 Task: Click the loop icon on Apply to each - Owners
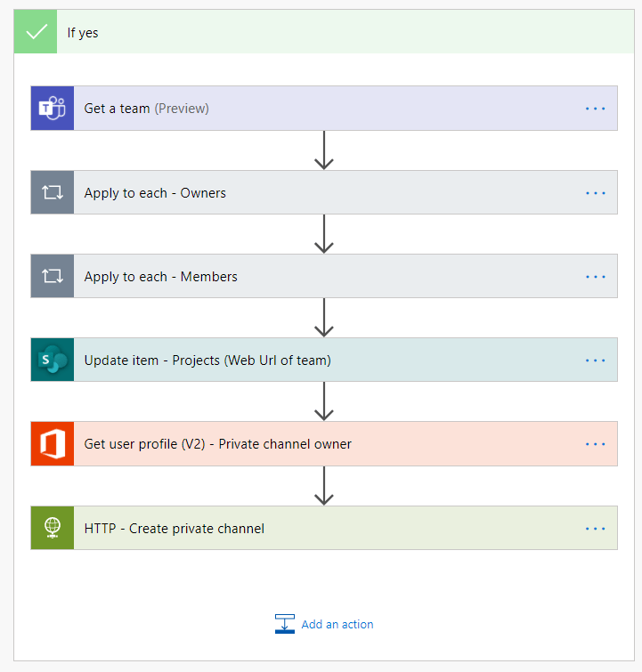pyautogui.click(x=53, y=192)
